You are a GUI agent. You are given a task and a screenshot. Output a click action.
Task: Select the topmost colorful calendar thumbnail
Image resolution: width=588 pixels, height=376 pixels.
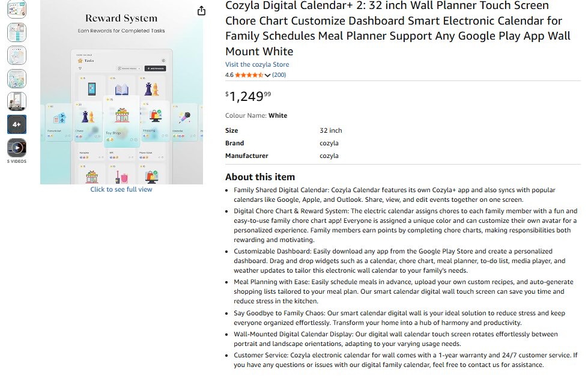[17, 9]
